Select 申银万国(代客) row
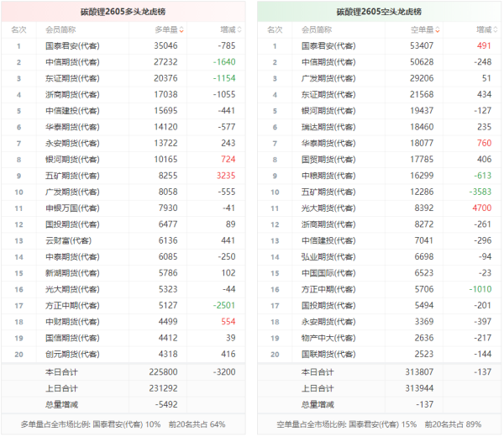This screenshot has height=437, width=504. [x=123, y=208]
